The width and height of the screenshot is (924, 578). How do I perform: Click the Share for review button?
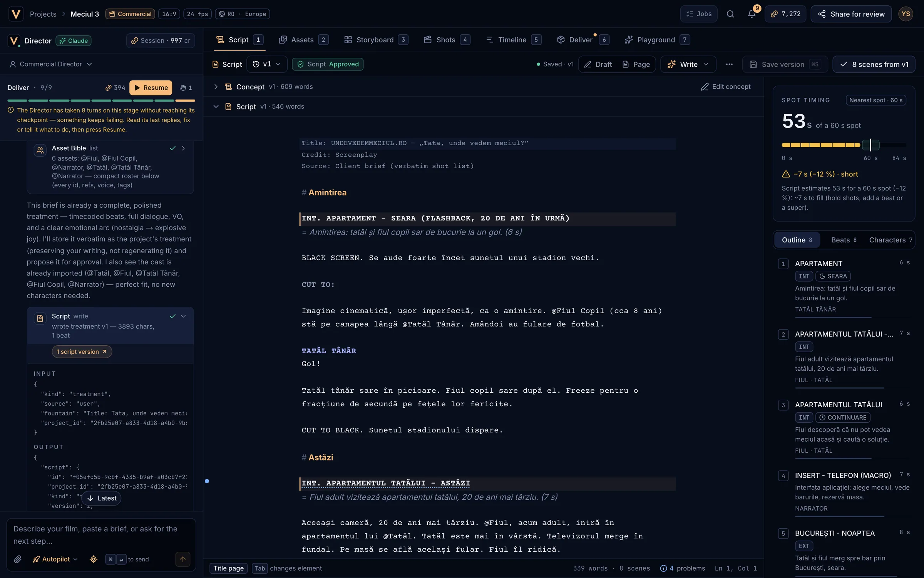pyautogui.click(x=851, y=14)
